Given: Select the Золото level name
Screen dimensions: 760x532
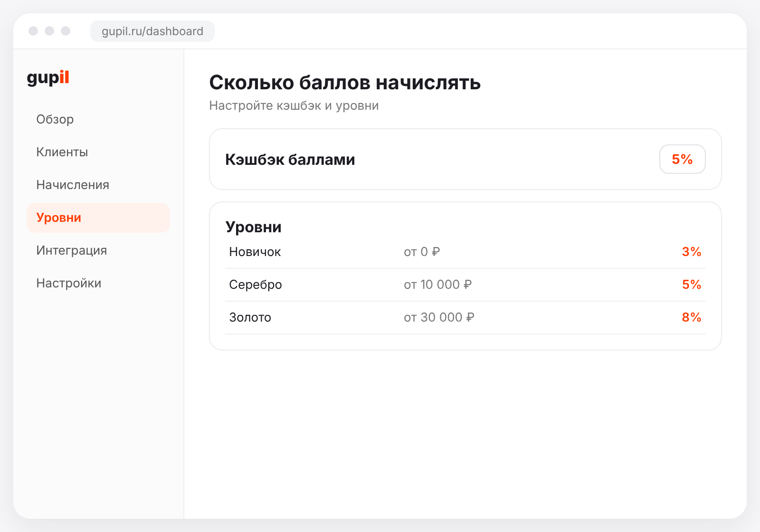Looking at the screenshot, I should [250, 317].
